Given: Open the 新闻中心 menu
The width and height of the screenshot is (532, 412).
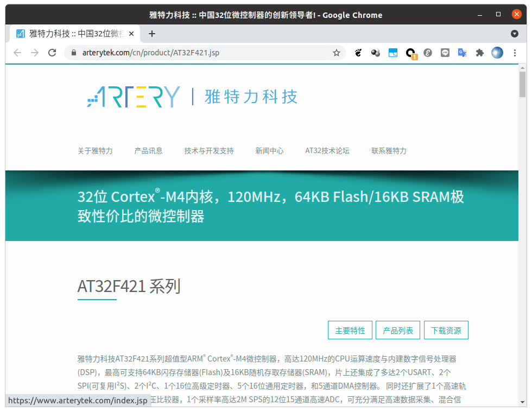Looking at the screenshot, I should tap(269, 151).
